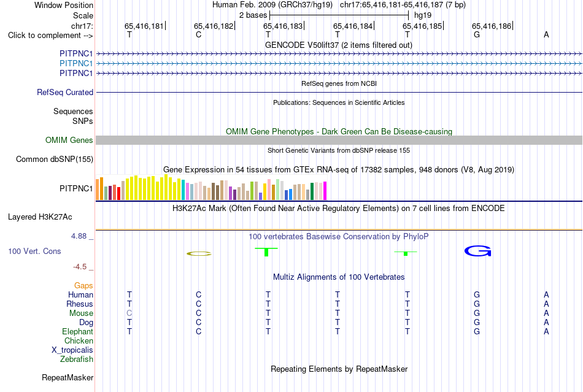Click base A in the complement row

coord(546,34)
